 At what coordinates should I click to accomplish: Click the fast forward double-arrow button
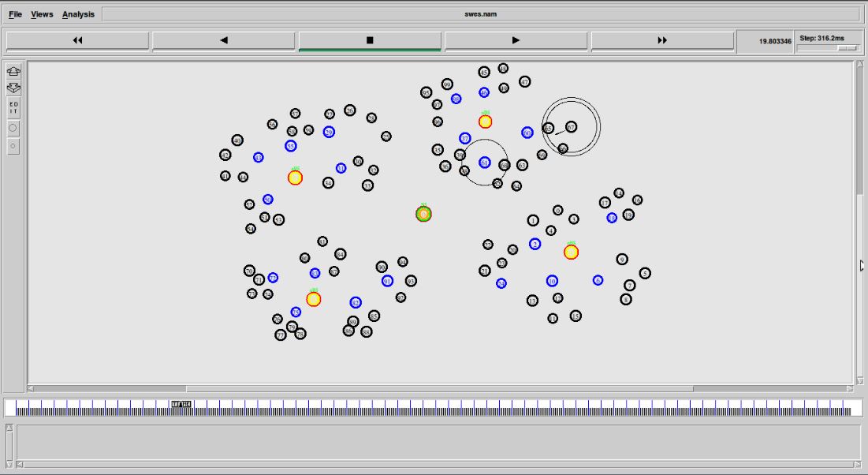662,40
